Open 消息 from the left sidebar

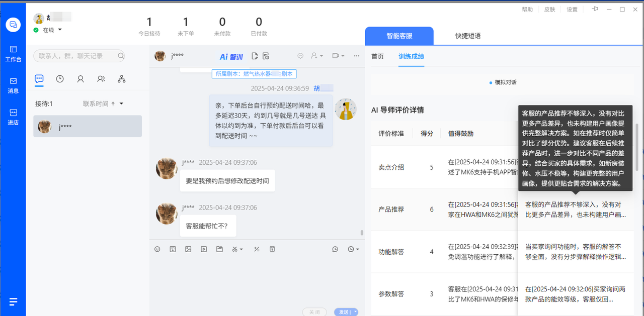click(x=13, y=84)
